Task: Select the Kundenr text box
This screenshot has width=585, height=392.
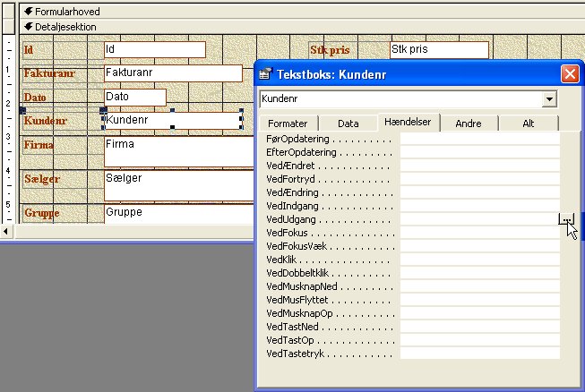Action: click(173, 120)
